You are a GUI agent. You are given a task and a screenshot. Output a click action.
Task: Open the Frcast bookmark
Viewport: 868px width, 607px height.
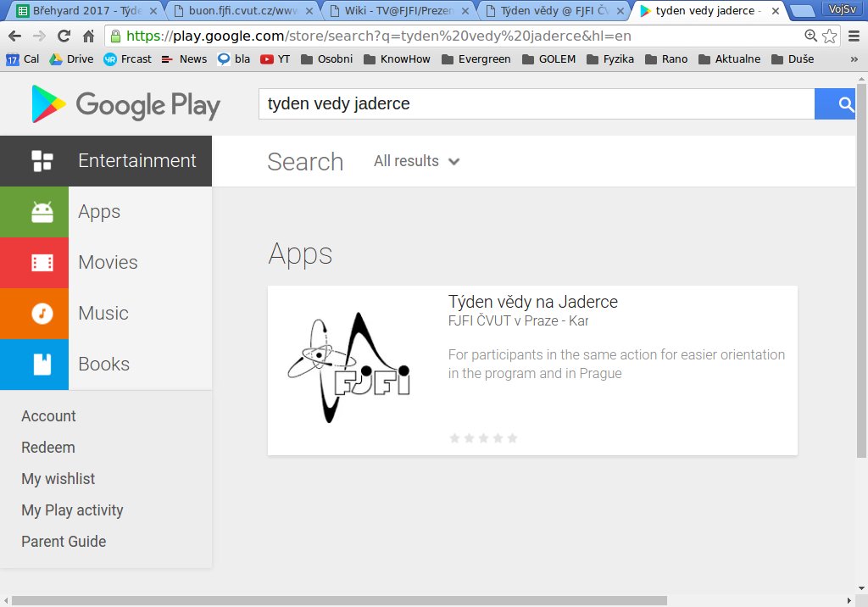(x=128, y=58)
